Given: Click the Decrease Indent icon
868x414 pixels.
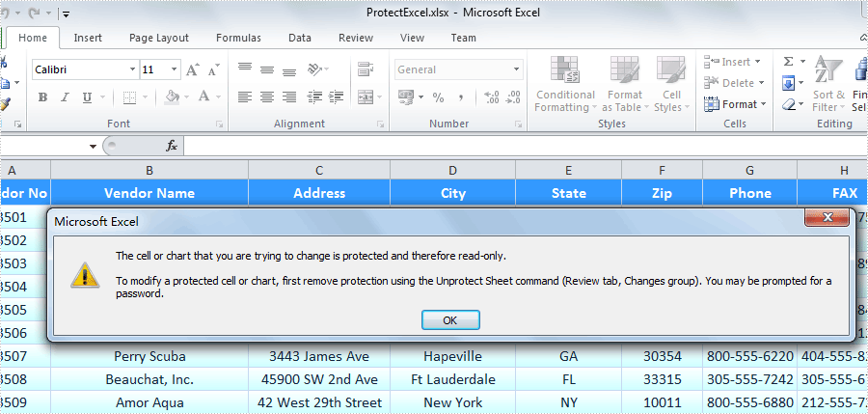Looking at the screenshot, I should (x=314, y=97).
